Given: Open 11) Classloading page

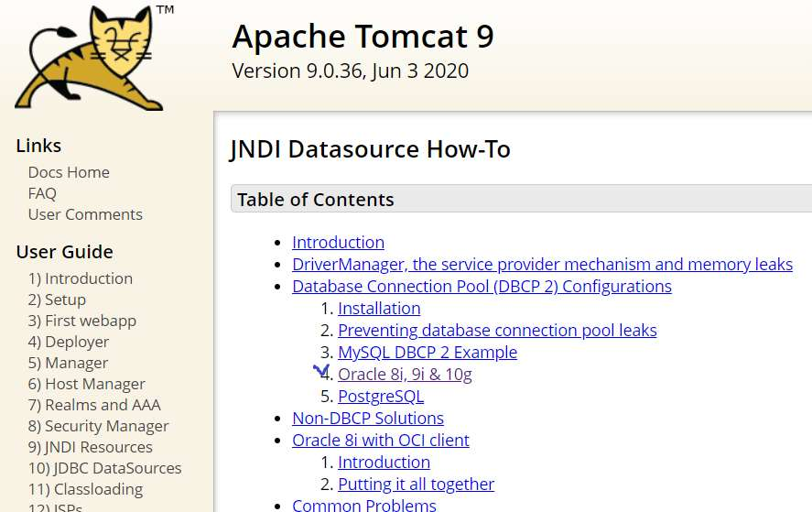Looking at the screenshot, I should pos(85,489).
